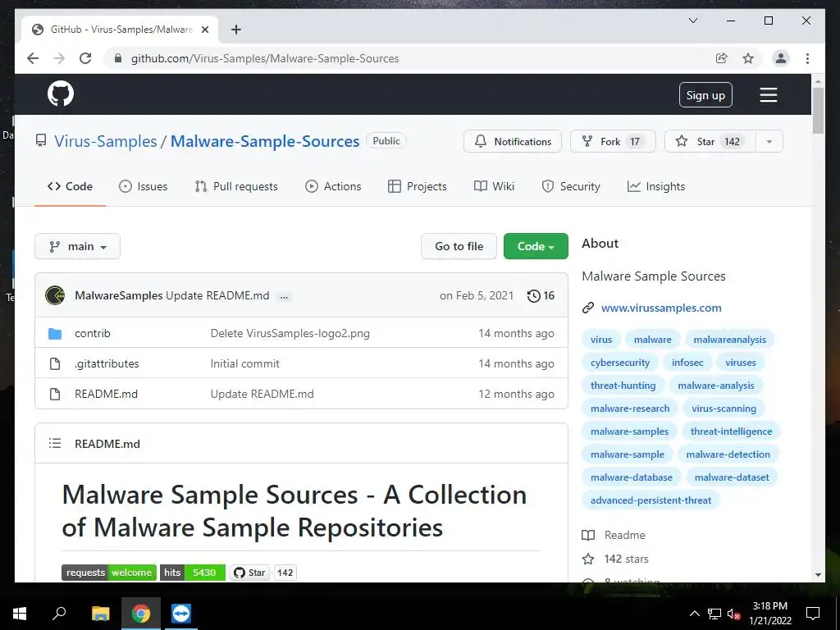Close the GitHub browser tab
Image resolution: width=840 pixels, height=630 pixels.
point(204,30)
